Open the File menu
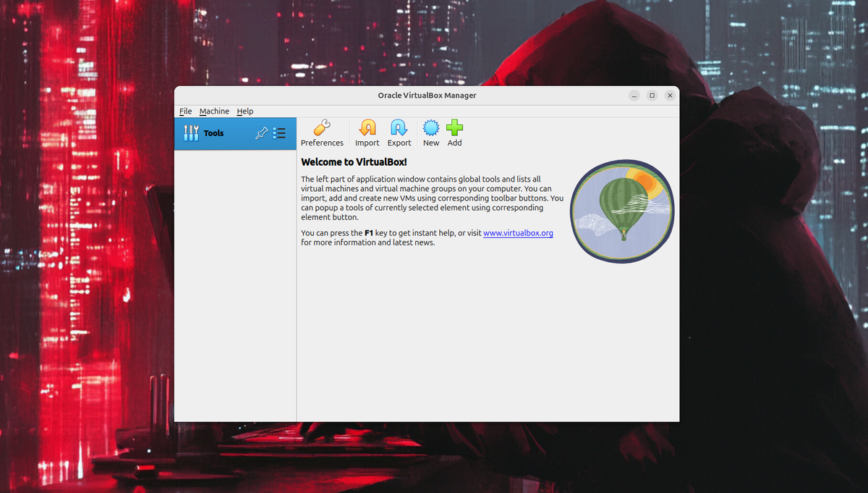868x493 pixels. click(x=185, y=111)
